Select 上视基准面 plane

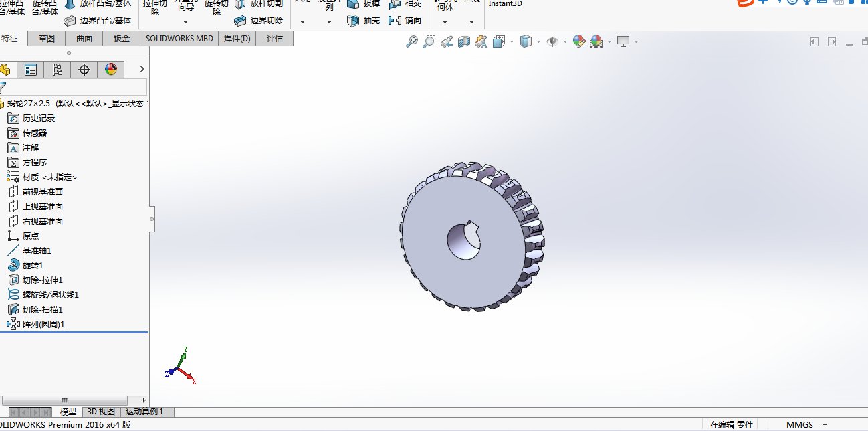[x=35, y=206]
